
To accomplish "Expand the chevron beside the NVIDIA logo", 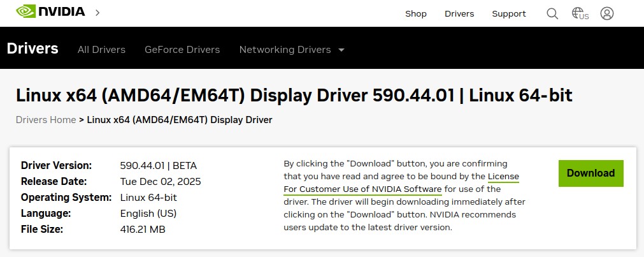I will click(x=97, y=12).
